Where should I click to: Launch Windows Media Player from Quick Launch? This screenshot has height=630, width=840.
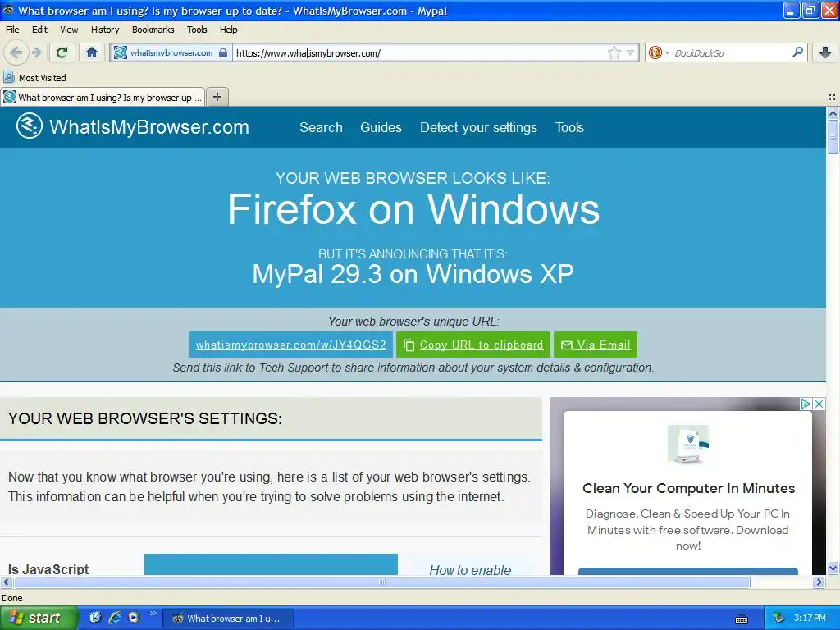click(134, 618)
